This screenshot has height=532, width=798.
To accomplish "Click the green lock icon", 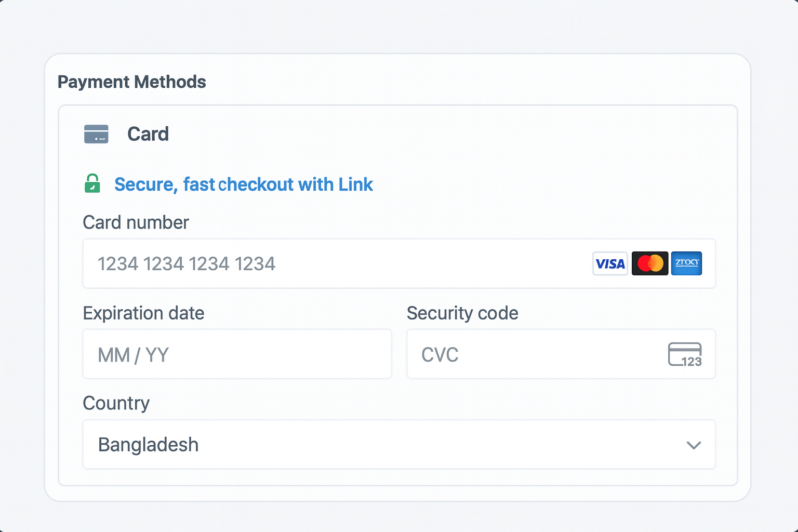I will [92, 184].
